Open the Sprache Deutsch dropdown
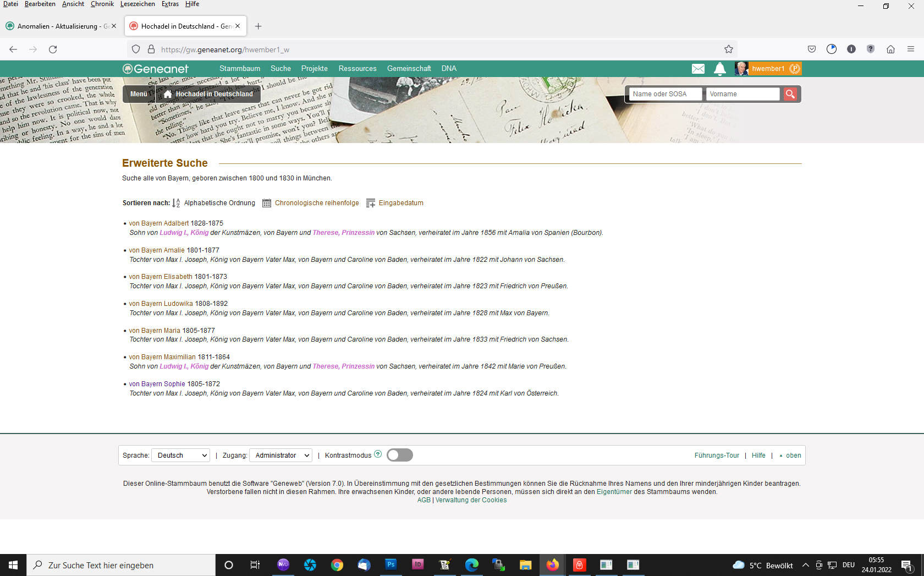This screenshot has height=576, width=924. tap(181, 456)
